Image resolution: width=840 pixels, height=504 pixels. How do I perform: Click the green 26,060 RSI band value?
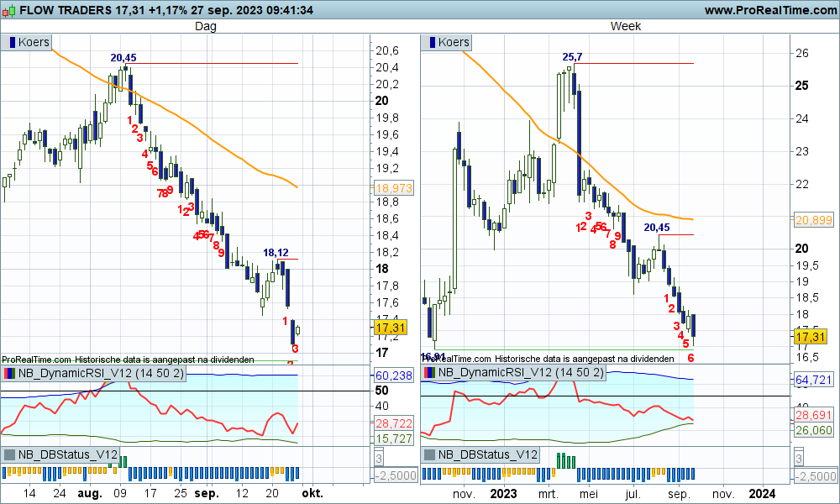coord(814,430)
